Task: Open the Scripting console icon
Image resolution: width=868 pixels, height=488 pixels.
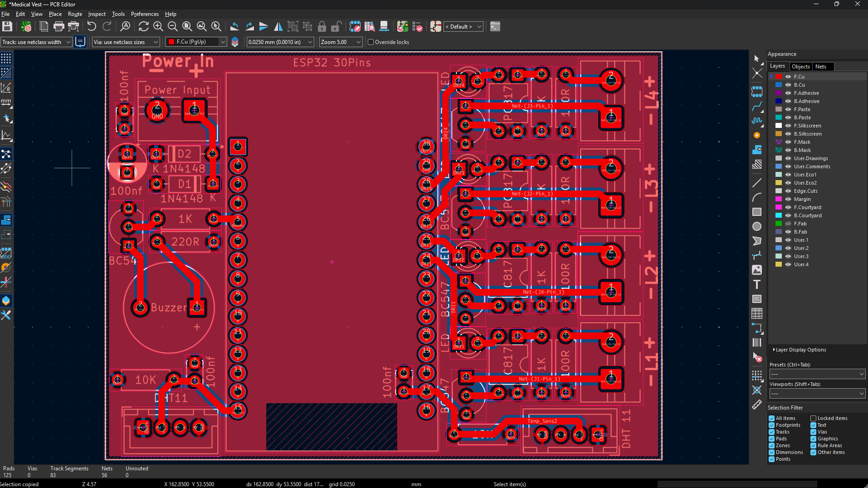Action: (x=495, y=27)
